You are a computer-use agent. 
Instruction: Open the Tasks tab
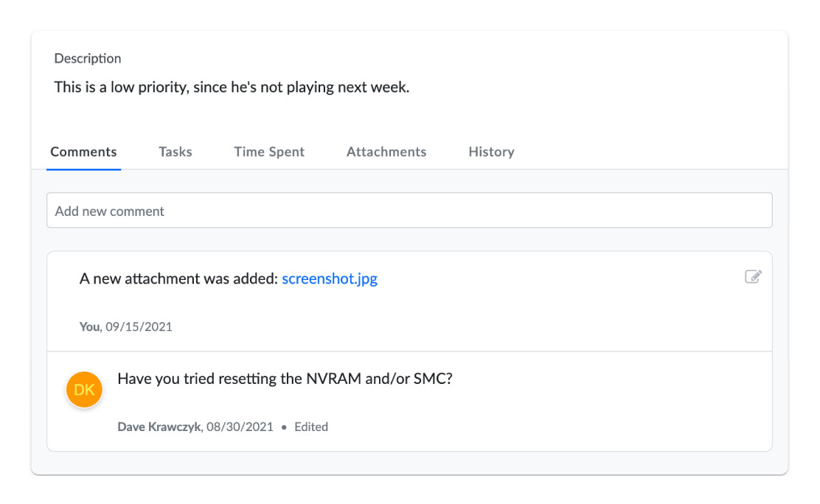(x=176, y=152)
